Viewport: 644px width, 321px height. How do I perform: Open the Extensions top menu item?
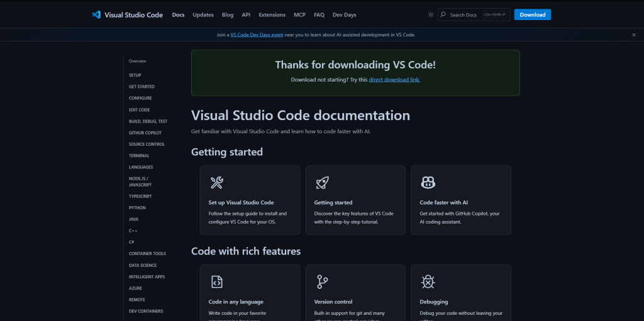(x=272, y=14)
